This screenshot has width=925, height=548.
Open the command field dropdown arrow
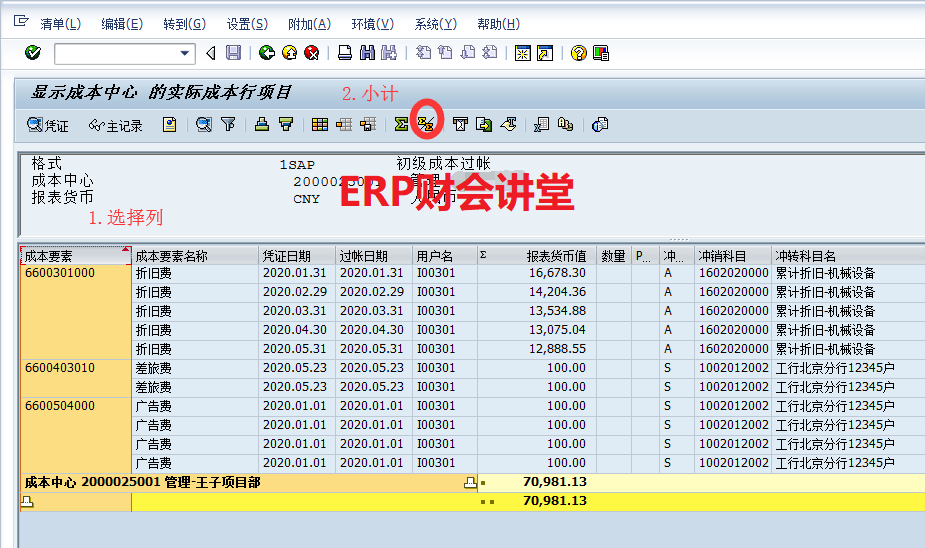click(x=185, y=53)
